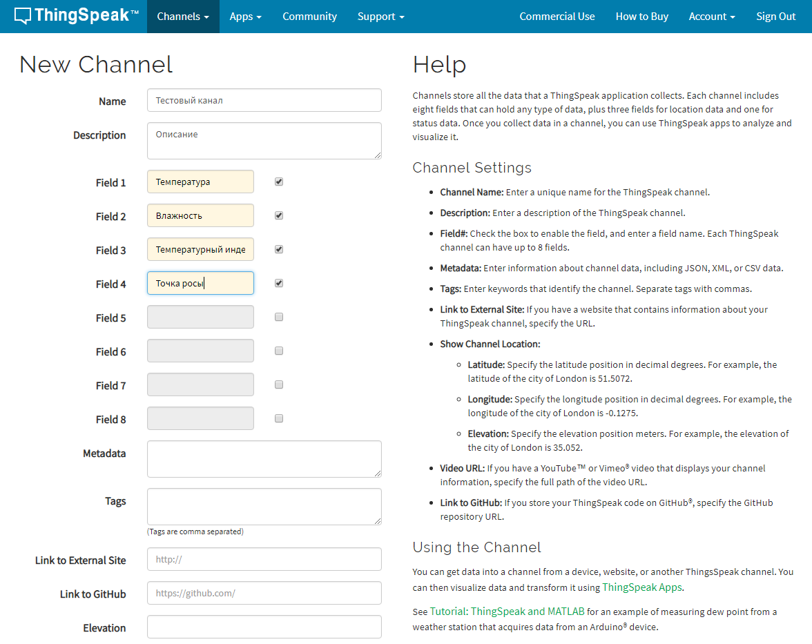Expand the Account dropdown
Screen dimensions: 812x644
pos(711,17)
